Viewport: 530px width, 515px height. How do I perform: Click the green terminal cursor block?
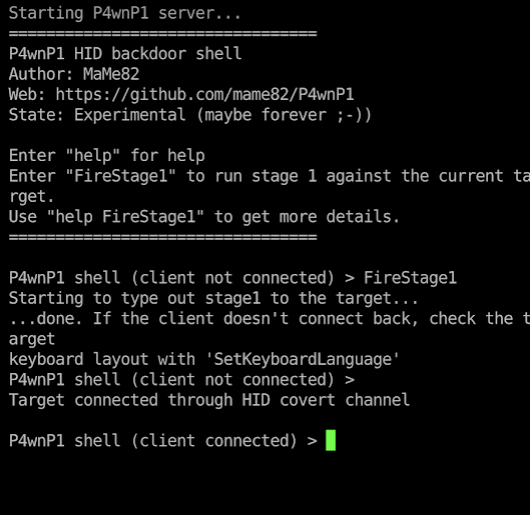pos(331,440)
